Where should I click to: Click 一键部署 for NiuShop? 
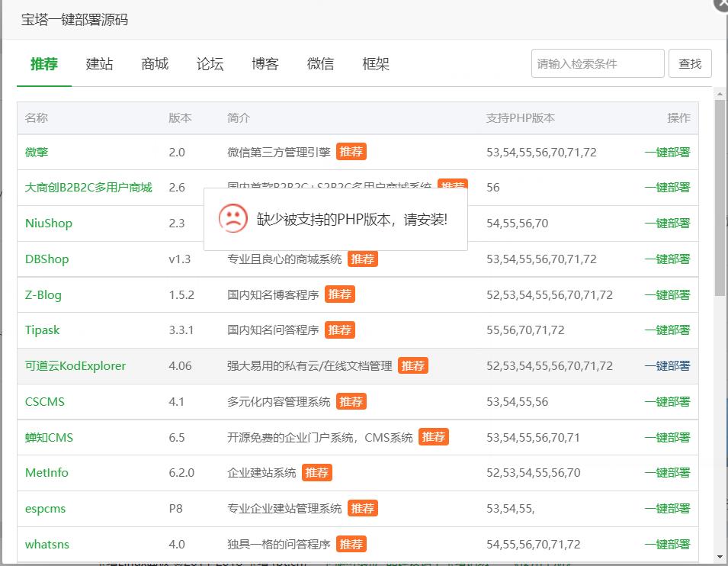tap(667, 223)
